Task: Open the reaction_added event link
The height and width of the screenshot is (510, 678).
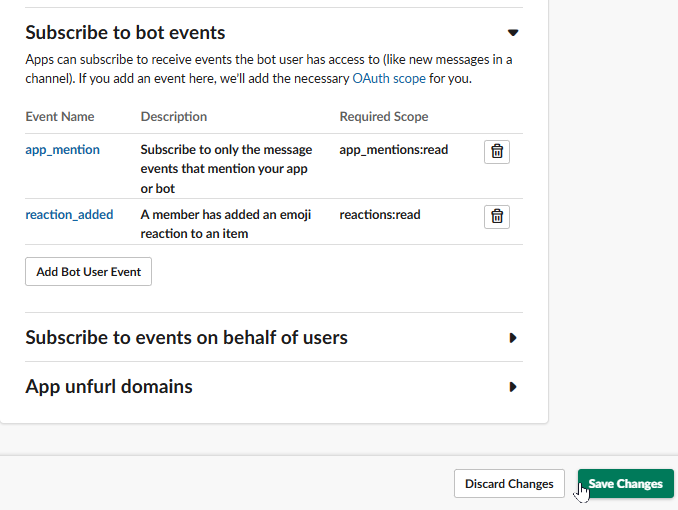Action: coord(69,214)
